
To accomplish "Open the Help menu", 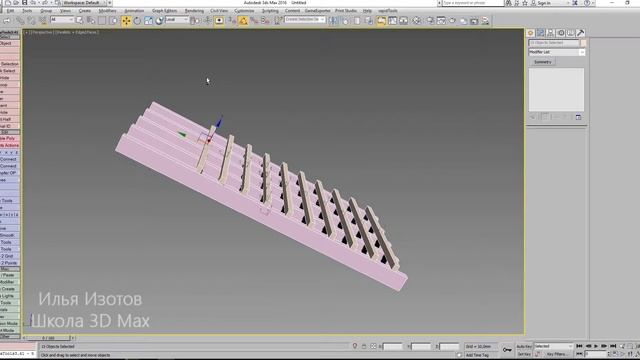I will [367, 11].
